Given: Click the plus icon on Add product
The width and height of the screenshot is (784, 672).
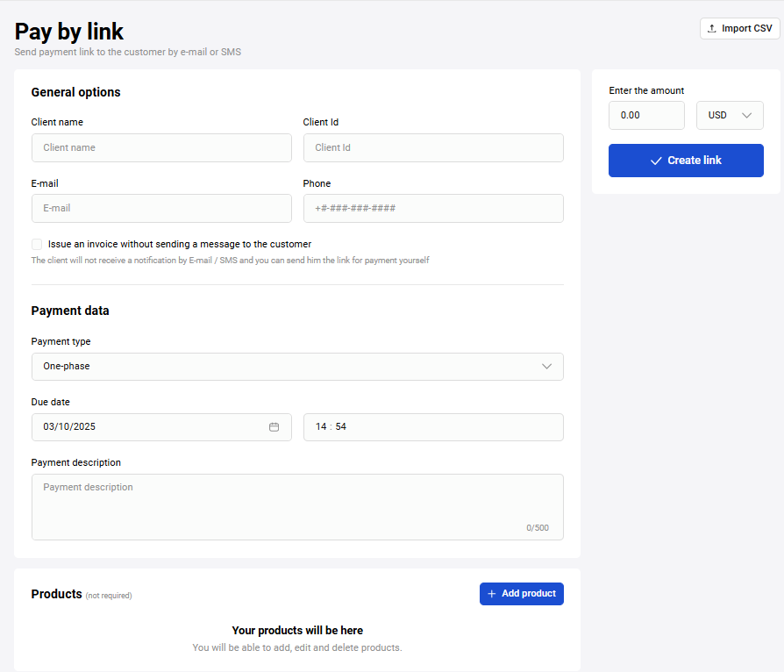Looking at the screenshot, I should [x=492, y=594].
